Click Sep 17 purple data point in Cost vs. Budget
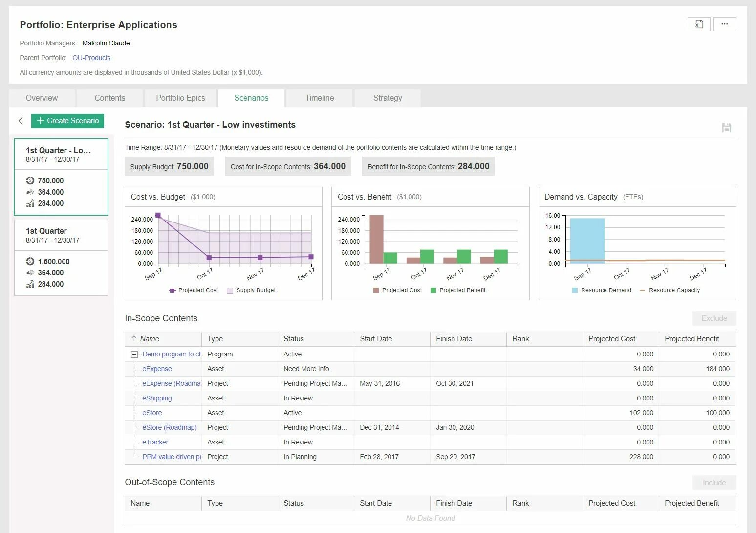This screenshot has height=533, width=756. (158, 215)
